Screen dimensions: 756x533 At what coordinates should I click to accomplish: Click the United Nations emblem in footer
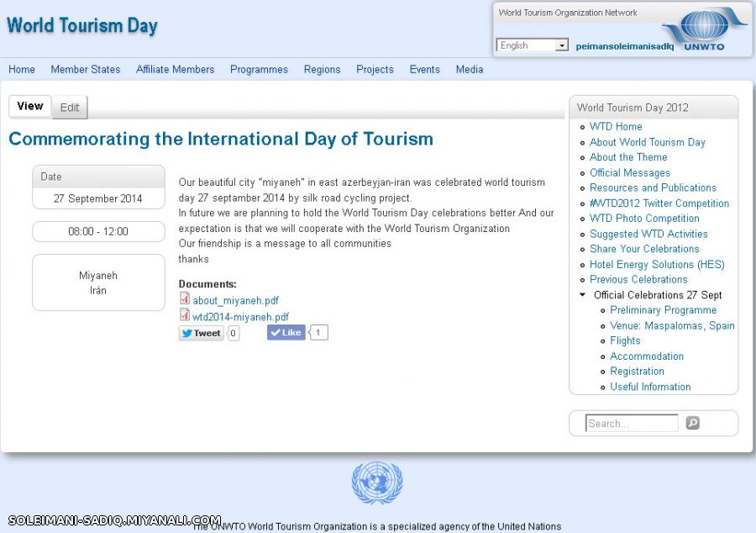coord(377,483)
